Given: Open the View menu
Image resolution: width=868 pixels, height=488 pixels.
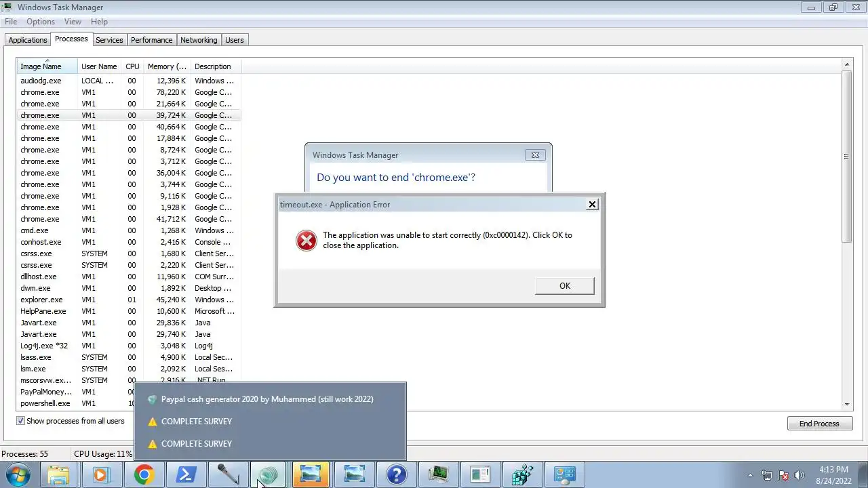Looking at the screenshot, I should point(73,22).
